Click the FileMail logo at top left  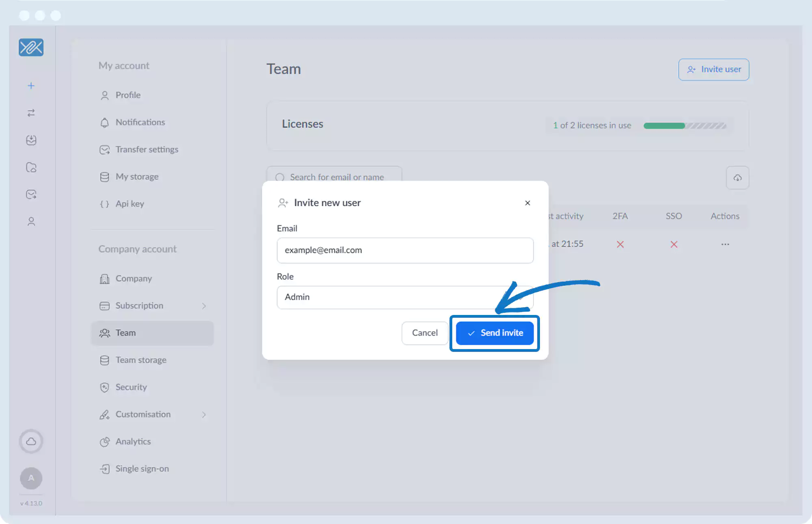(x=31, y=47)
